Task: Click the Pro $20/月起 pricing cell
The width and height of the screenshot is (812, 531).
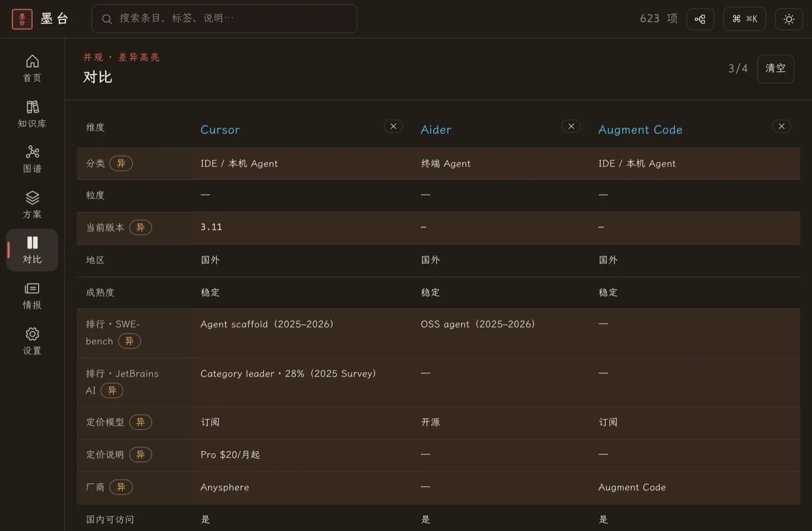Action: [x=230, y=455]
